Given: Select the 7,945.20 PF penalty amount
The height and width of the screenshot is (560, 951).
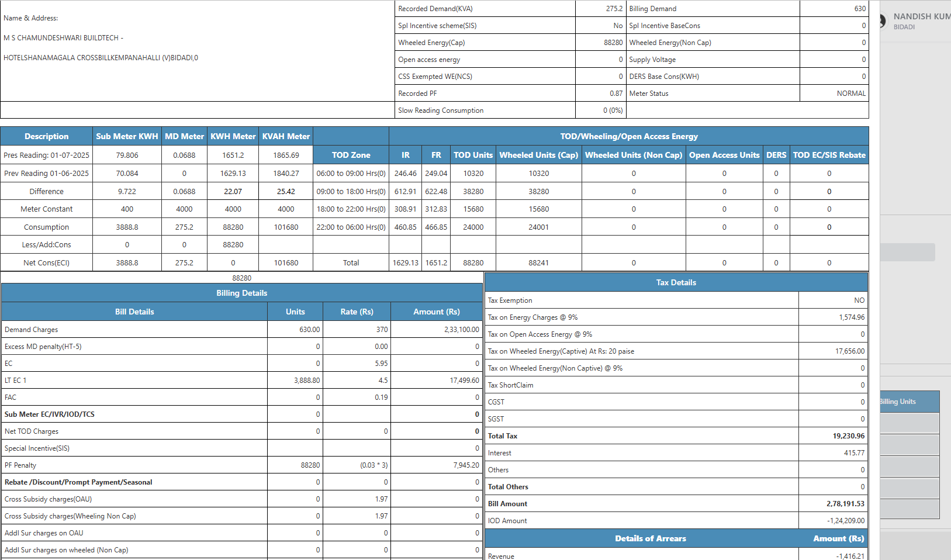Looking at the screenshot, I should [x=466, y=465].
